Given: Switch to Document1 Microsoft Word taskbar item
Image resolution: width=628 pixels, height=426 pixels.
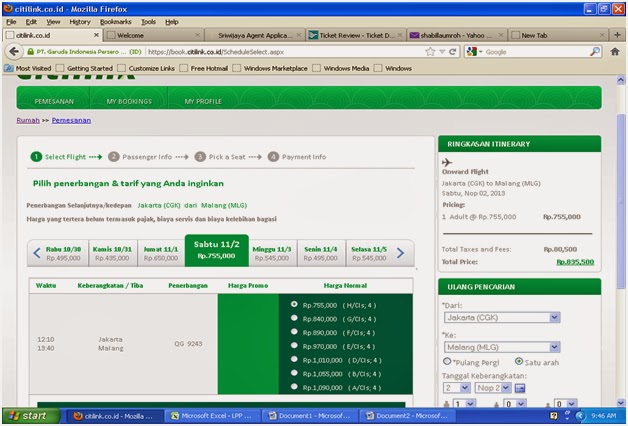Looking at the screenshot, I should (310, 416).
